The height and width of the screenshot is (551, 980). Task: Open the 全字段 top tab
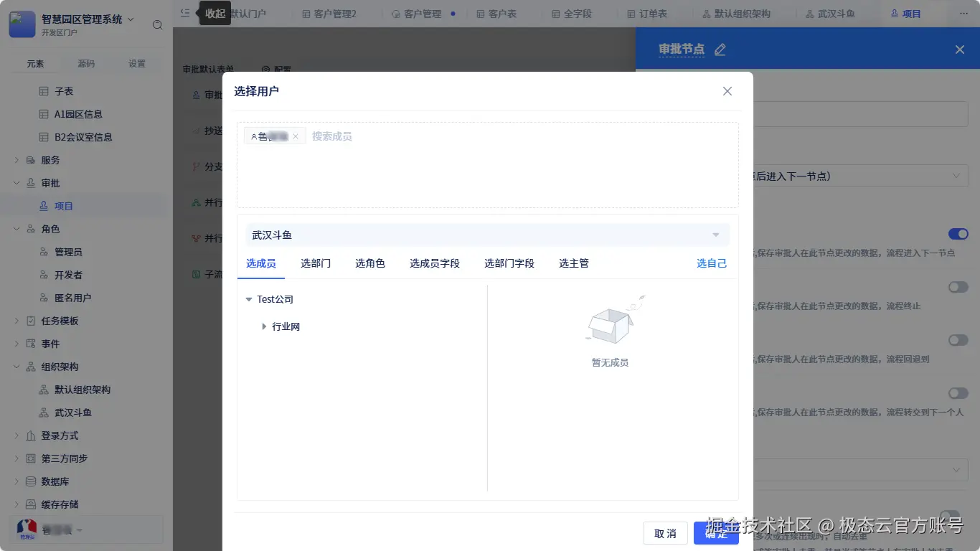point(572,14)
